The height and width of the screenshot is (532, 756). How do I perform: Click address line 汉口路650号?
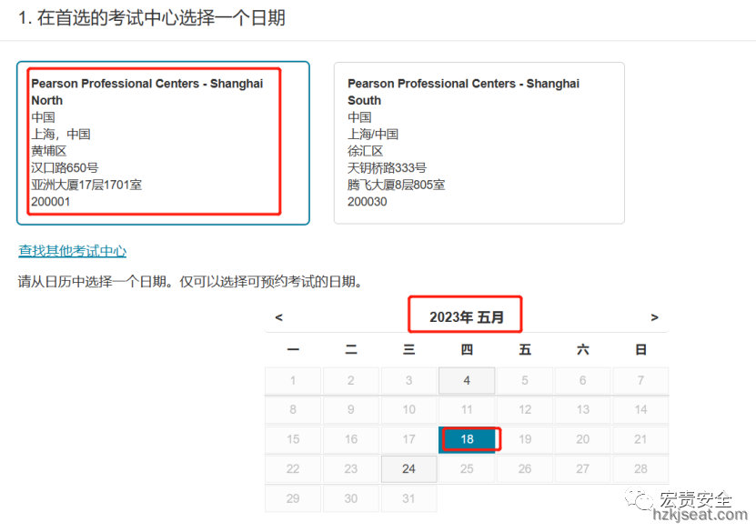pos(65,167)
